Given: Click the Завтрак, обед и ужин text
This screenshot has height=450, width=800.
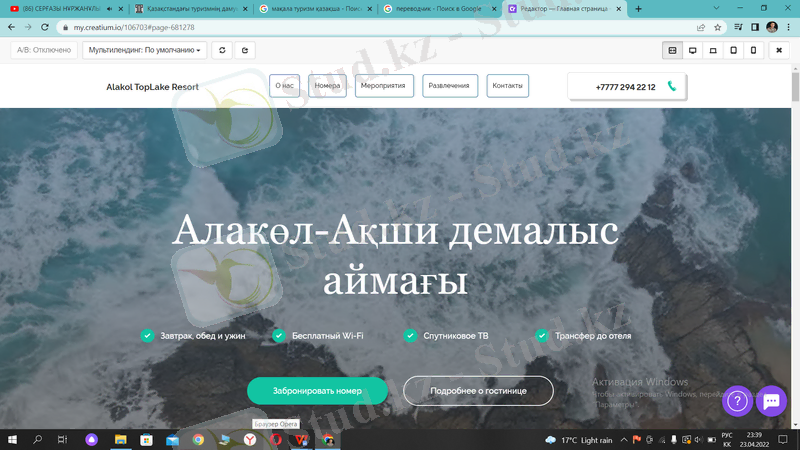Looking at the screenshot, I should (x=203, y=336).
